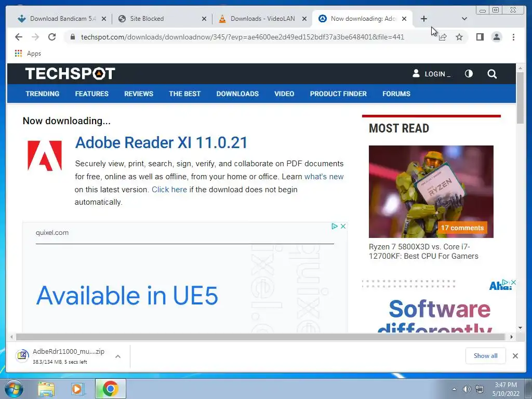
Task: Click scroll right arrow on horizontal scrollbar
Action: click(x=511, y=337)
